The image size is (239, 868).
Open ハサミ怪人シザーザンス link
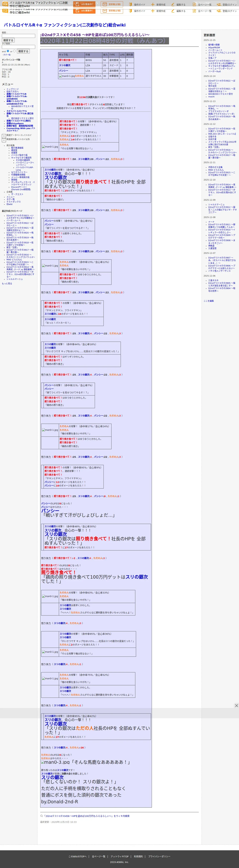click(219, 271)
